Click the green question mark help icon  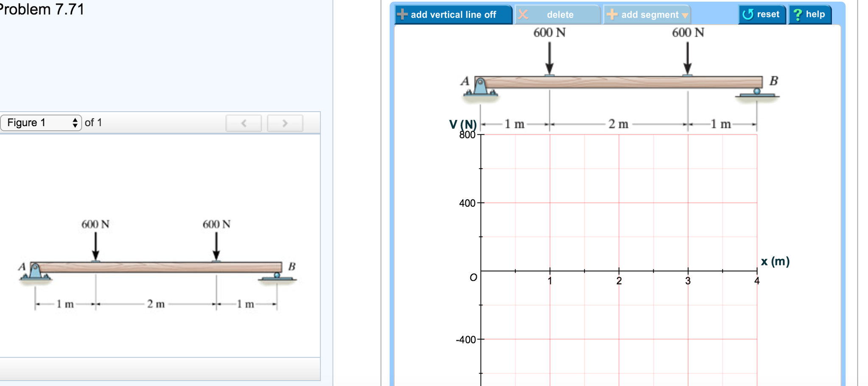[x=797, y=13]
